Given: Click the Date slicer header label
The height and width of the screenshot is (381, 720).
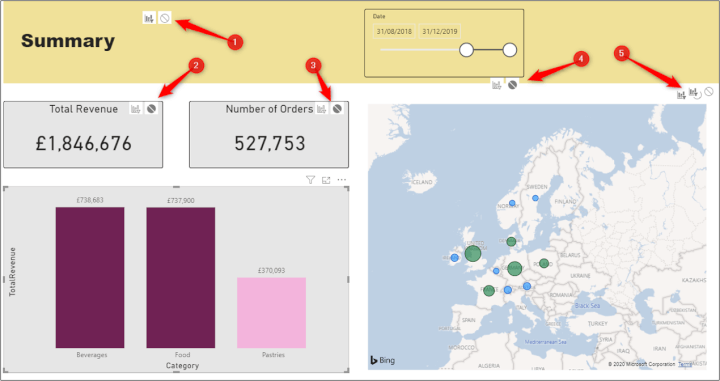Looking at the screenshot, I should pos(379,16).
